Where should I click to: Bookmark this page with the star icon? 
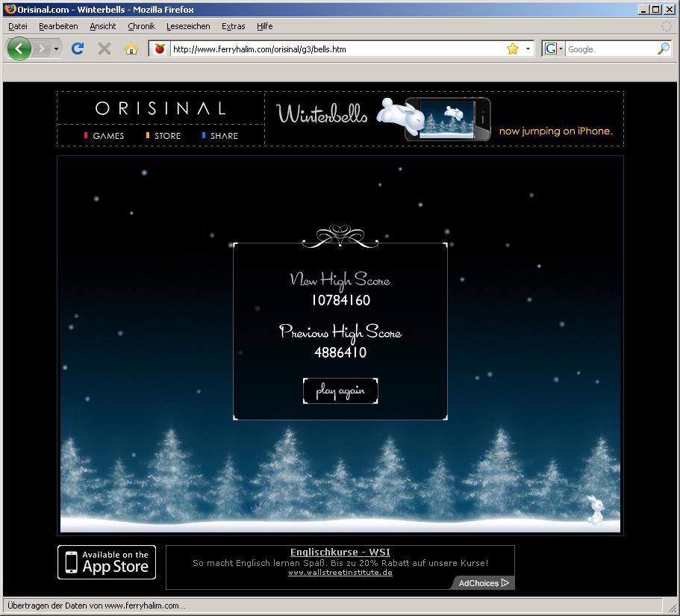tap(513, 49)
